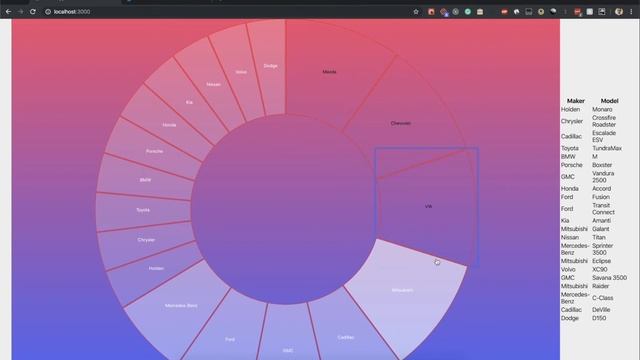This screenshot has height=360, width=640.
Task: Select the Crossfire Roadster table cell
Action: [604, 121]
